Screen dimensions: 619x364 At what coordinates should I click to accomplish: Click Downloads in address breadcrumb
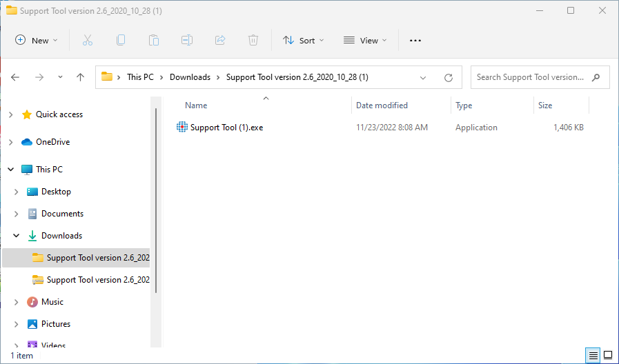[x=190, y=77]
